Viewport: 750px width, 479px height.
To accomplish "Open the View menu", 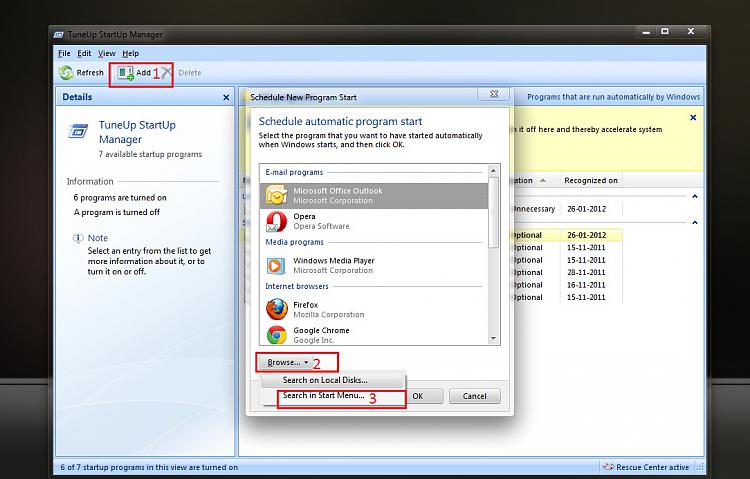I will [107, 54].
